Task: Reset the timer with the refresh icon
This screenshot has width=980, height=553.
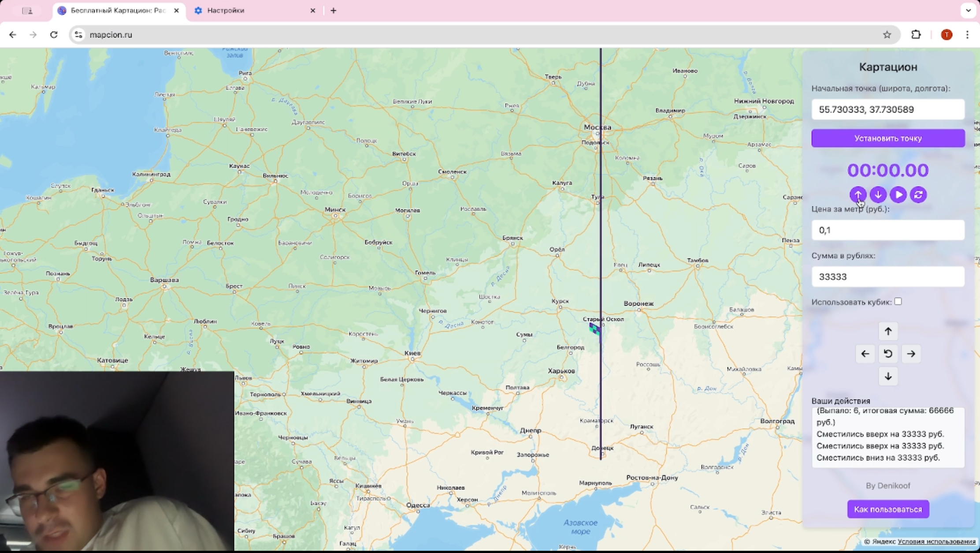Action: [918, 194]
